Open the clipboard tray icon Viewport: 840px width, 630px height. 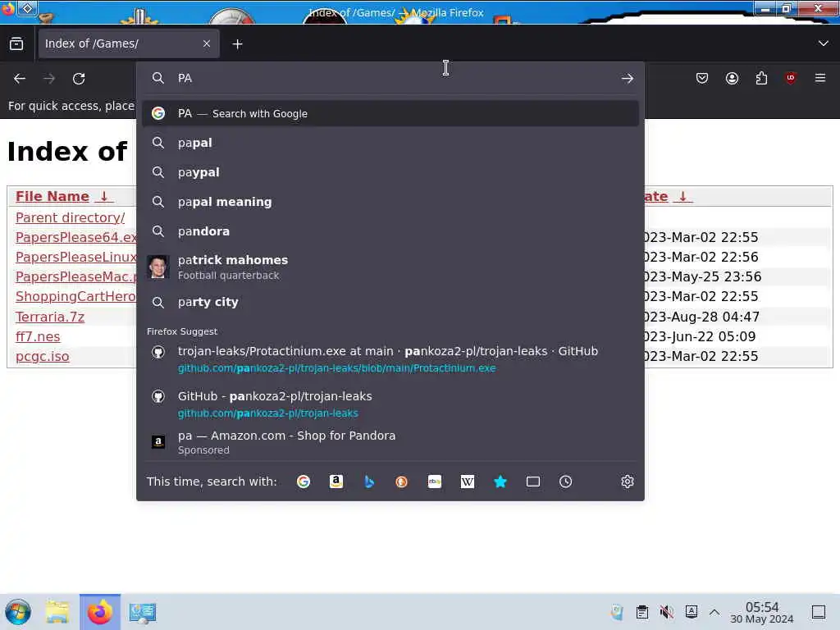point(641,612)
